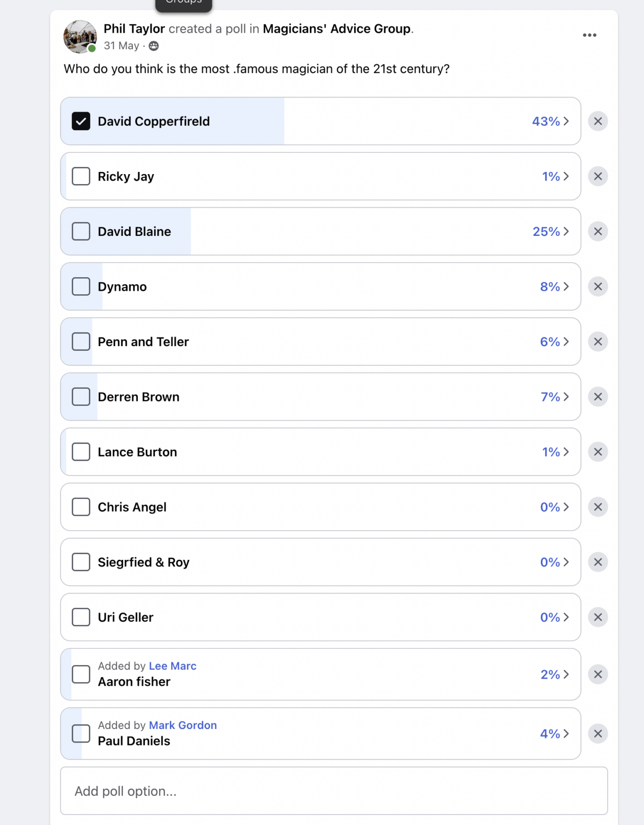644x825 pixels.
Task: Remove the David Copperfireld poll option
Action: click(x=598, y=121)
